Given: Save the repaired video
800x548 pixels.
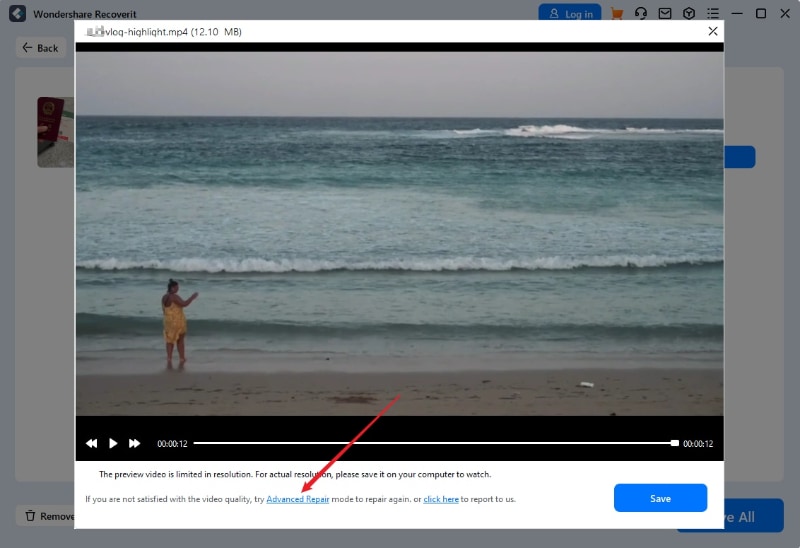Looking at the screenshot, I should point(660,498).
